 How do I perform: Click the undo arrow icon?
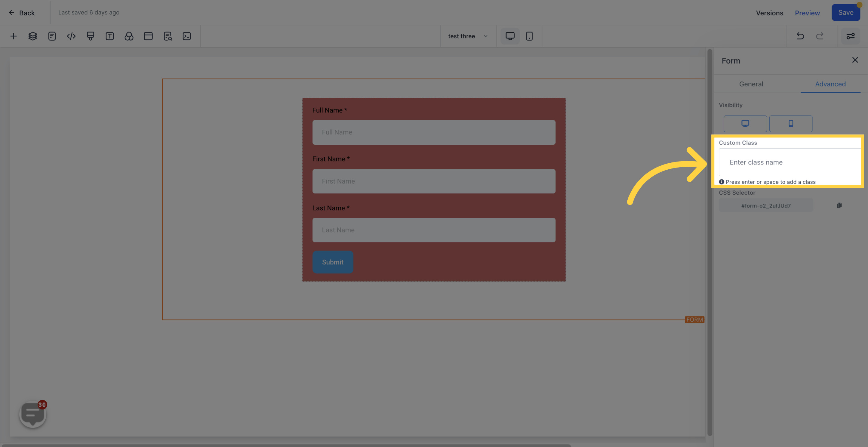800,36
